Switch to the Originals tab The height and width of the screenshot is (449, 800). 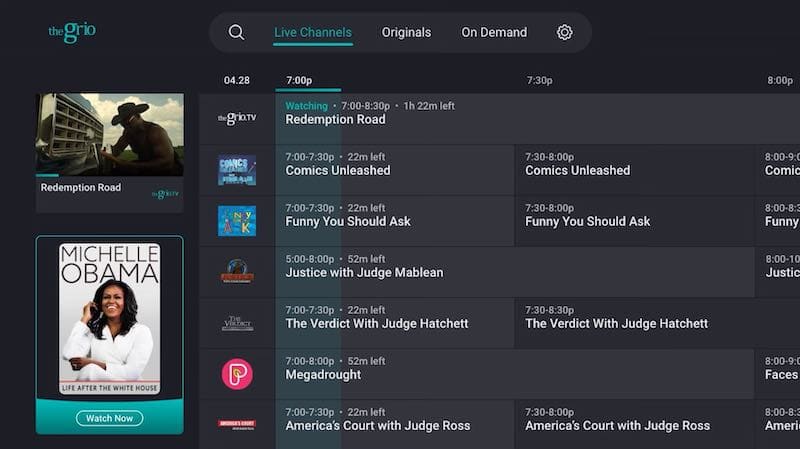pyautogui.click(x=406, y=33)
